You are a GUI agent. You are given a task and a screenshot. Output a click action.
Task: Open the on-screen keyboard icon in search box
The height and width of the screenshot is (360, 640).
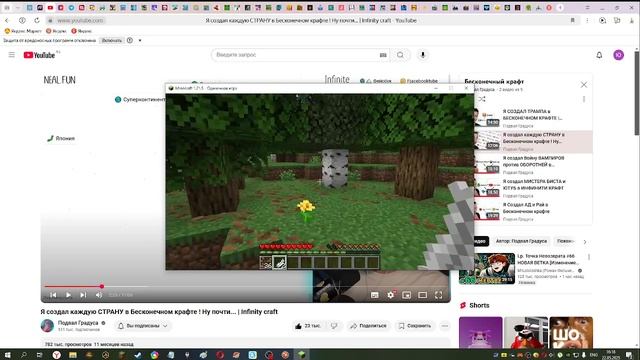point(383,55)
